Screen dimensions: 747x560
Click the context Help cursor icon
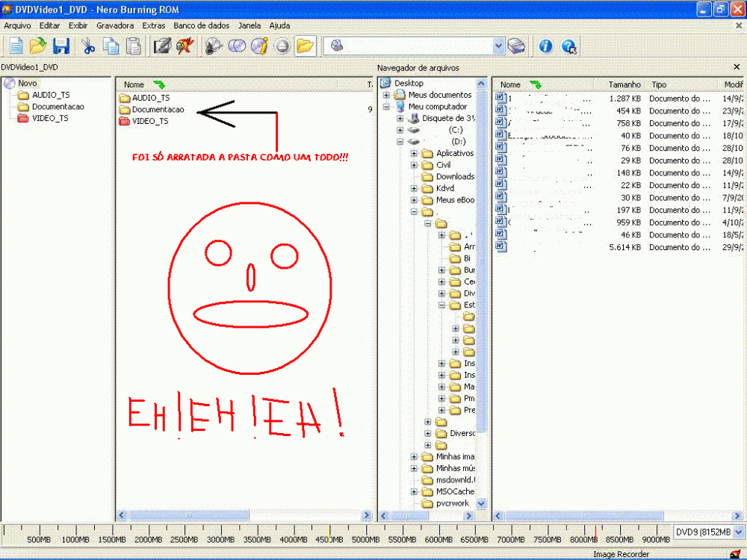pyautogui.click(x=568, y=46)
